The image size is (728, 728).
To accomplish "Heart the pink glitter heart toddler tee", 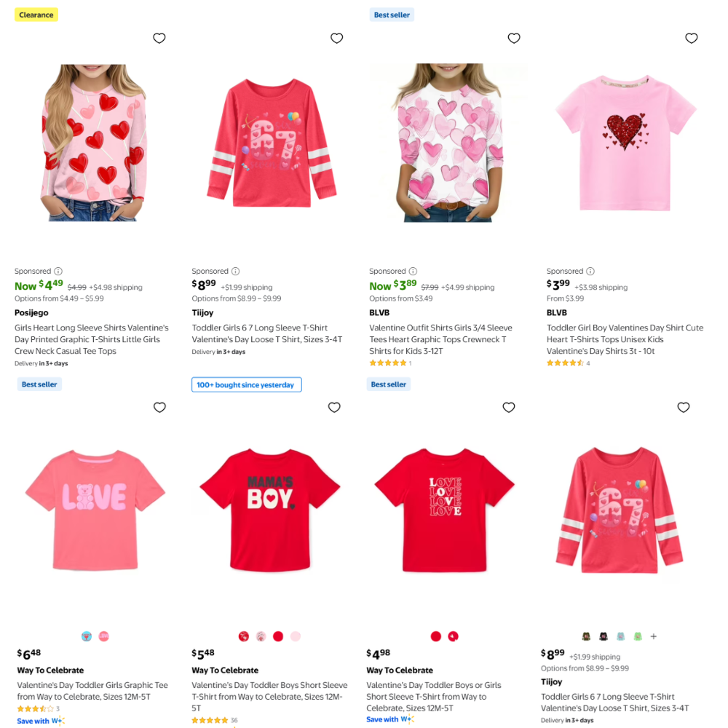I will (x=692, y=39).
